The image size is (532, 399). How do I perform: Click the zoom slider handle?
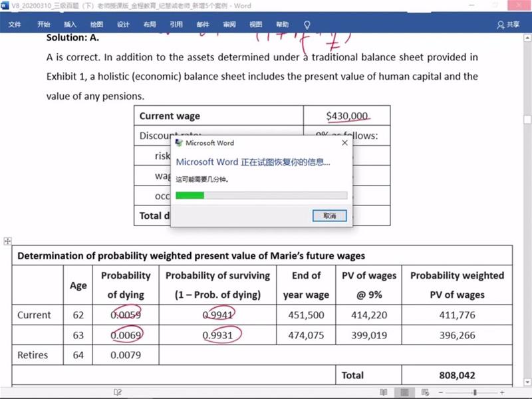click(475, 392)
